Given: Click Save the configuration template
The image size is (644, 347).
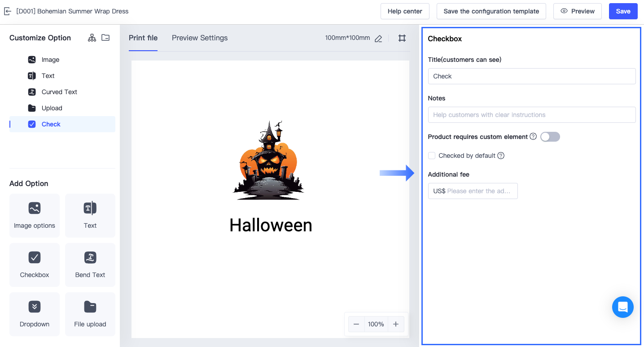Looking at the screenshot, I should (491, 11).
